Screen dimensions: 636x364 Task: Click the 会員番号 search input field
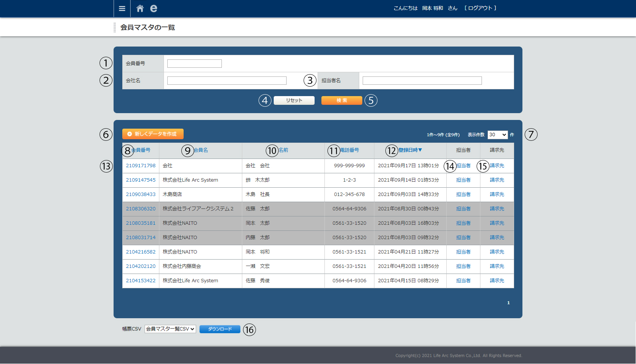[x=194, y=64]
